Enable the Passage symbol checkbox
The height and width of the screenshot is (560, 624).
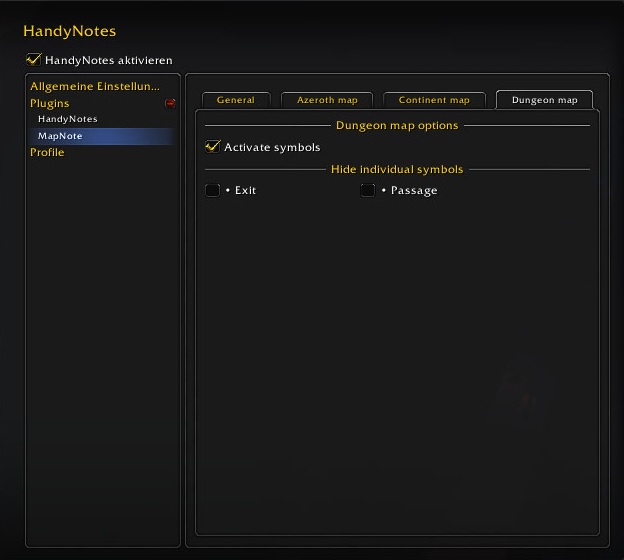(368, 190)
